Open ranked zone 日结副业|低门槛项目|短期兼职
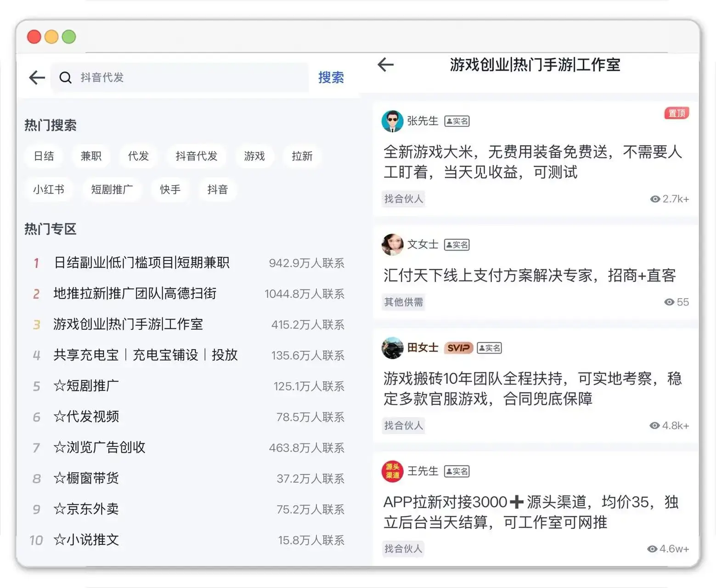The height and width of the screenshot is (588, 716). 186,263
